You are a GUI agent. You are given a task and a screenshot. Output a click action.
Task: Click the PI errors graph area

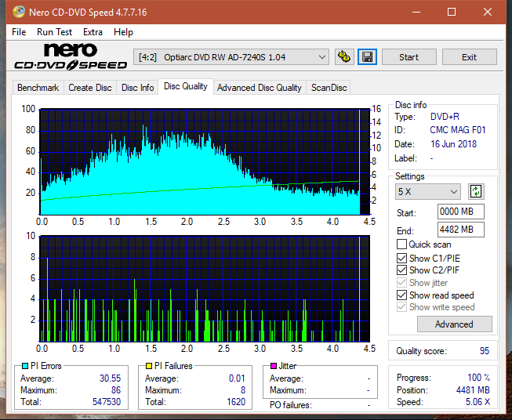(205, 162)
